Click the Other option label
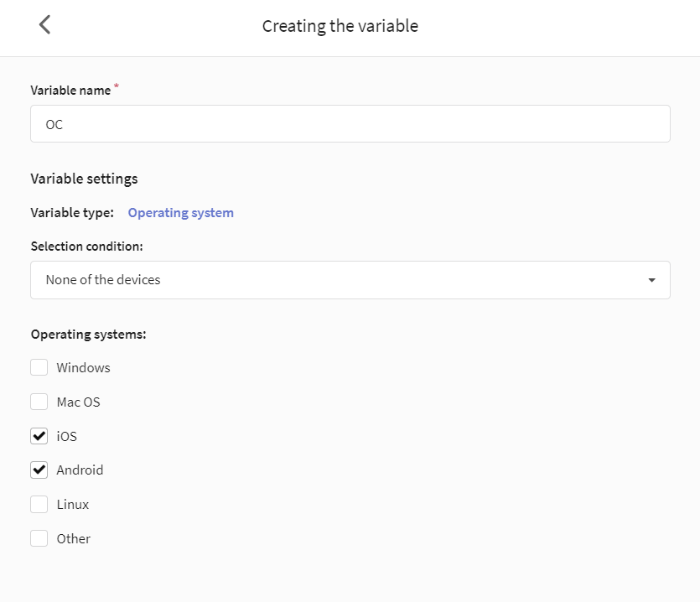The width and height of the screenshot is (700, 602). (x=74, y=538)
